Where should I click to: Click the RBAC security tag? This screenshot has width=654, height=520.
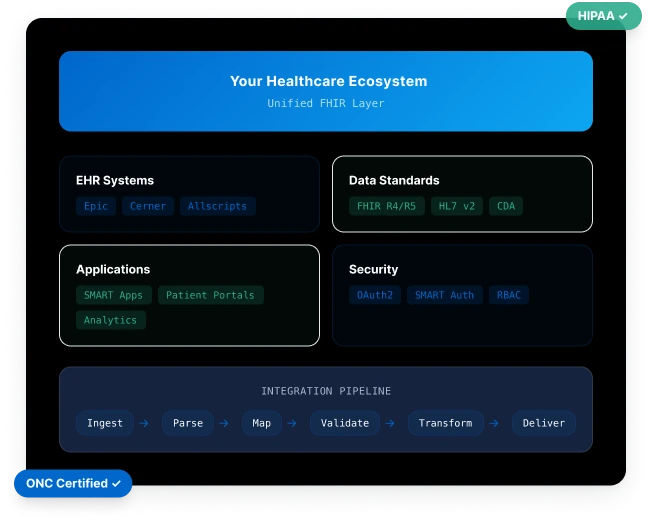pyautogui.click(x=509, y=295)
